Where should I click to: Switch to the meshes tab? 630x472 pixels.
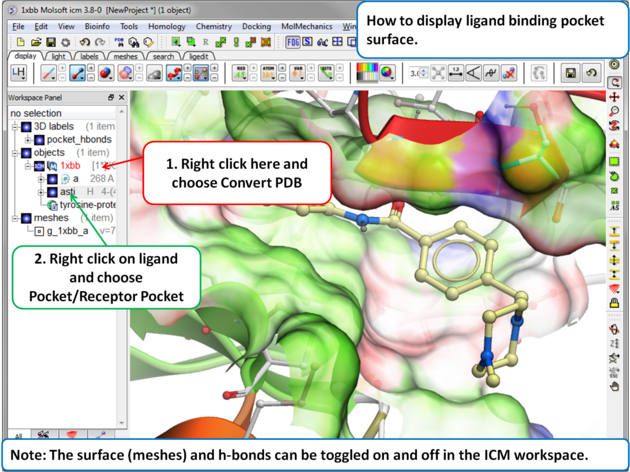click(126, 57)
